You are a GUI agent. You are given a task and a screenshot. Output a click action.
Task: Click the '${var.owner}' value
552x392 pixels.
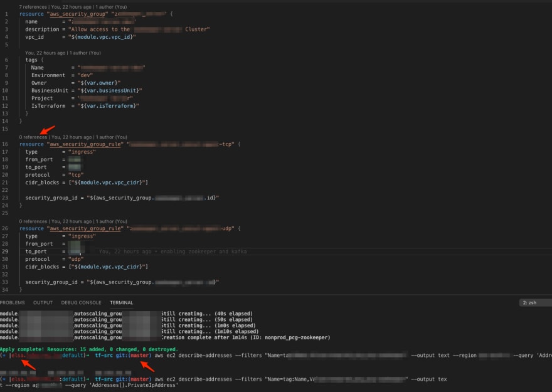click(x=99, y=83)
